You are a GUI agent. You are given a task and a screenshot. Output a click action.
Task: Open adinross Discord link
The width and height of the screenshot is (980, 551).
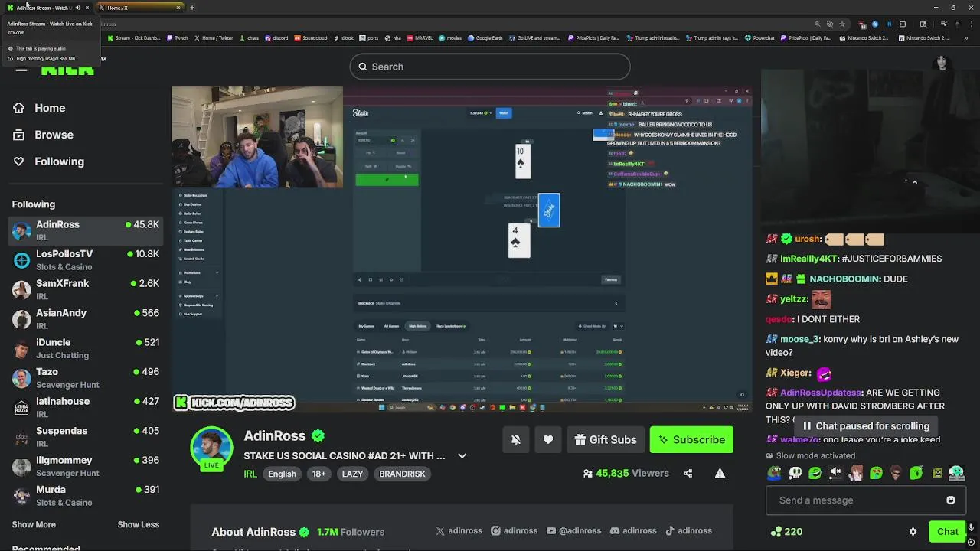click(633, 530)
